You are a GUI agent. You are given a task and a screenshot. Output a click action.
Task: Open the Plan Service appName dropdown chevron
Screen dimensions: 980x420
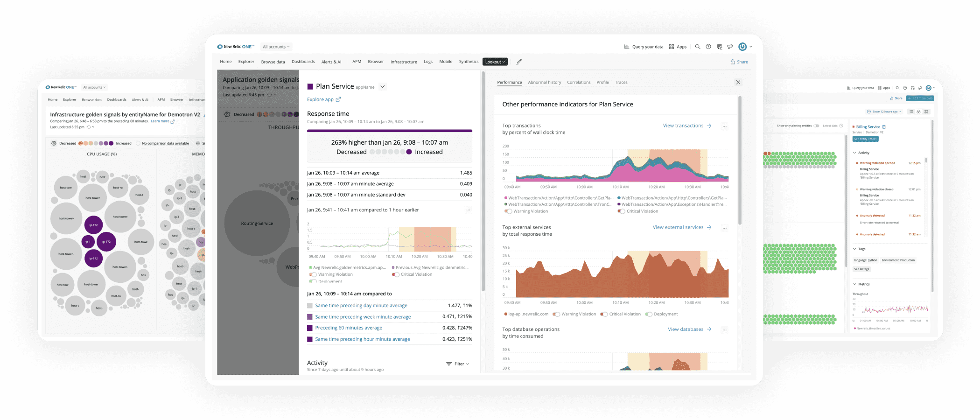(383, 86)
